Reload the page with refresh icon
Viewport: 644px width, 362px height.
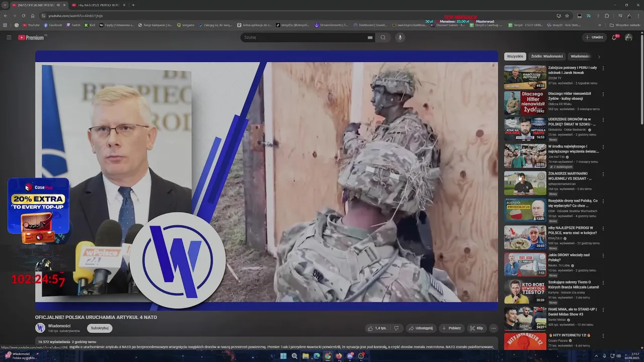click(23, 16)
